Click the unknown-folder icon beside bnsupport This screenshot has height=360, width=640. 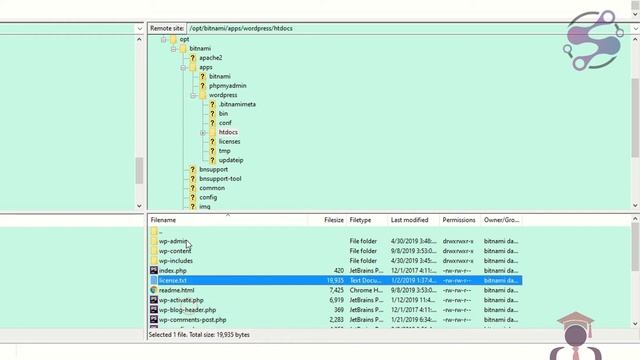tap(193, 169)
